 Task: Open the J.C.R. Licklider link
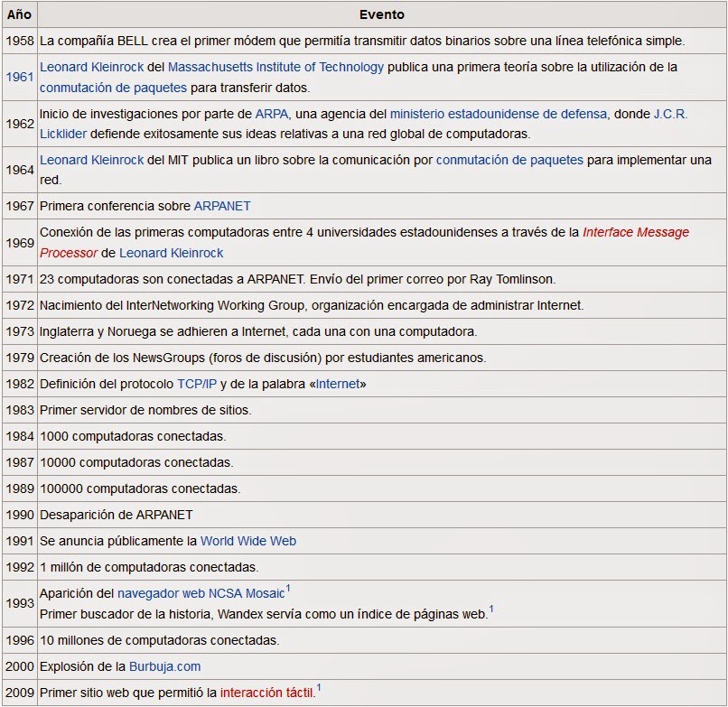[670, 114]
